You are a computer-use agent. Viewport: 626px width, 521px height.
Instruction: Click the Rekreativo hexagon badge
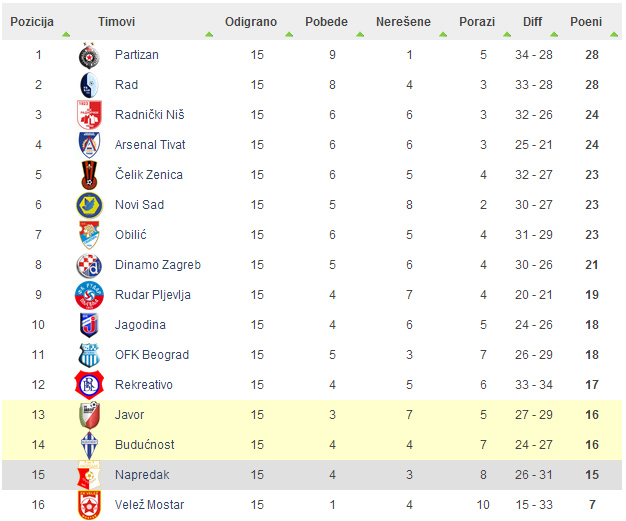pyautogui.click(x=89, y=385)
